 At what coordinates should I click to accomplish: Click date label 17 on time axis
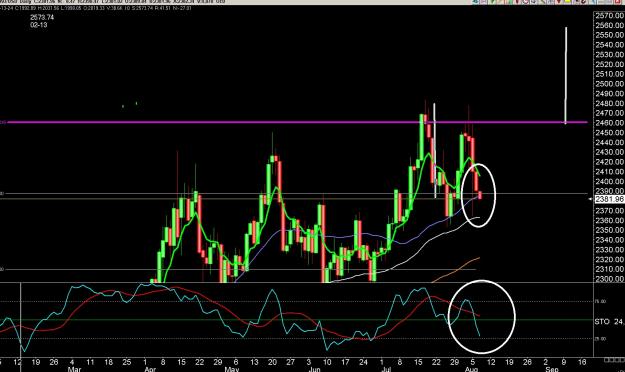(345, 362)
